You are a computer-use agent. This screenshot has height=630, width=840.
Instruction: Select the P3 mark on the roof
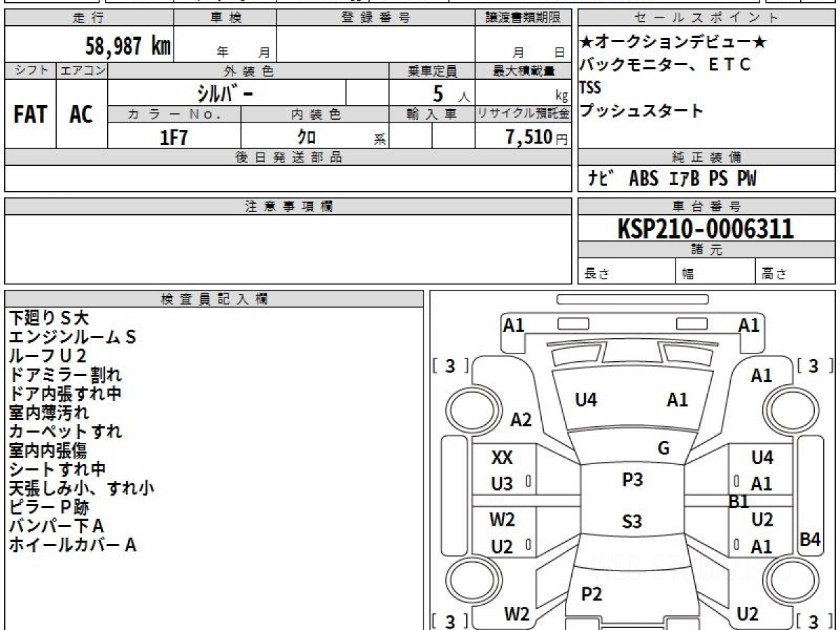tap(632, 480)
